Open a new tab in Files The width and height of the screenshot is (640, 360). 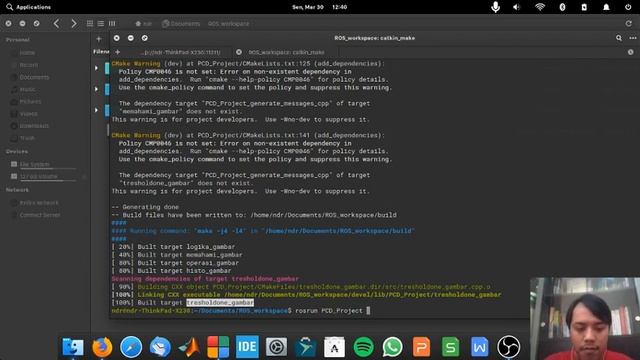coord(99,39)
